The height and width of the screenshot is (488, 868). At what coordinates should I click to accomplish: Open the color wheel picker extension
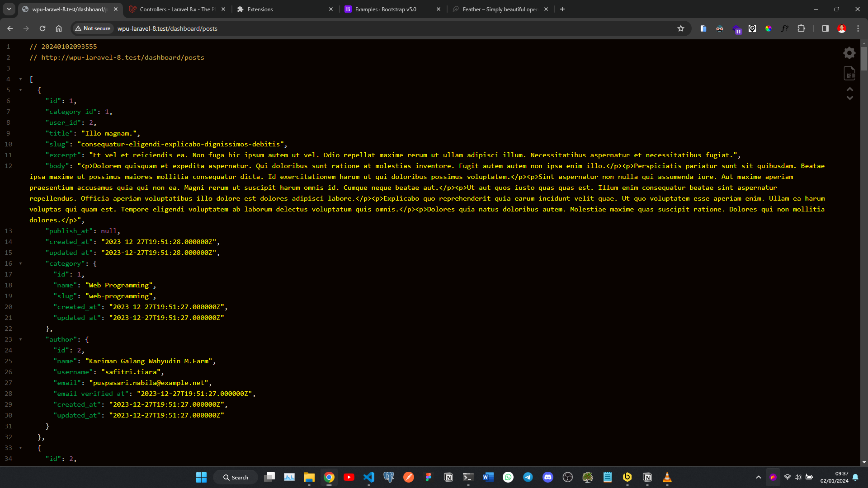pyautogui.click(x=769, y=28)
